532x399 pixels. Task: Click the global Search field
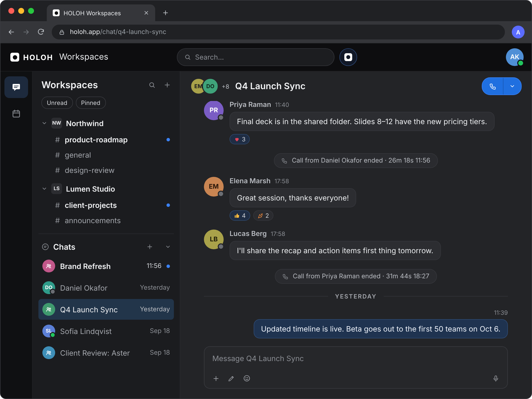[255, 57]
